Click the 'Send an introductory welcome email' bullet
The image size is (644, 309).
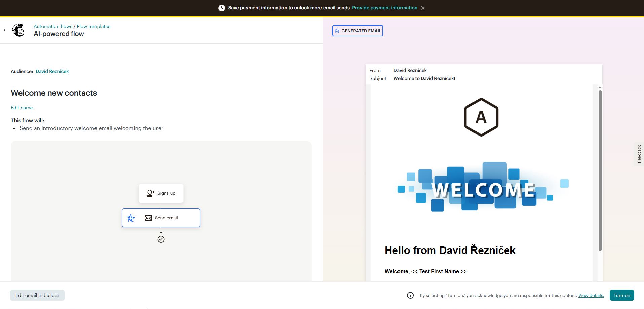(91, 128)
